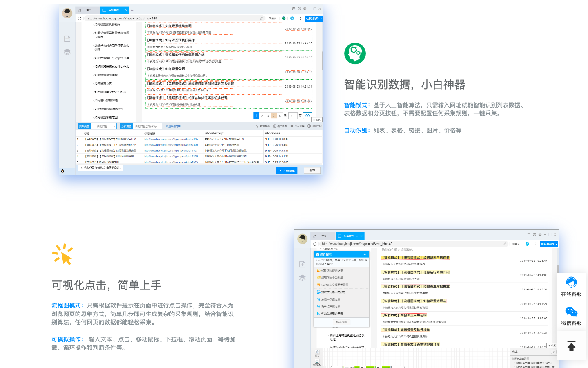This screenshot has width=588, height=368.
Task: Click the 数据筛选 filter icon
Action: tap(257, 126)
